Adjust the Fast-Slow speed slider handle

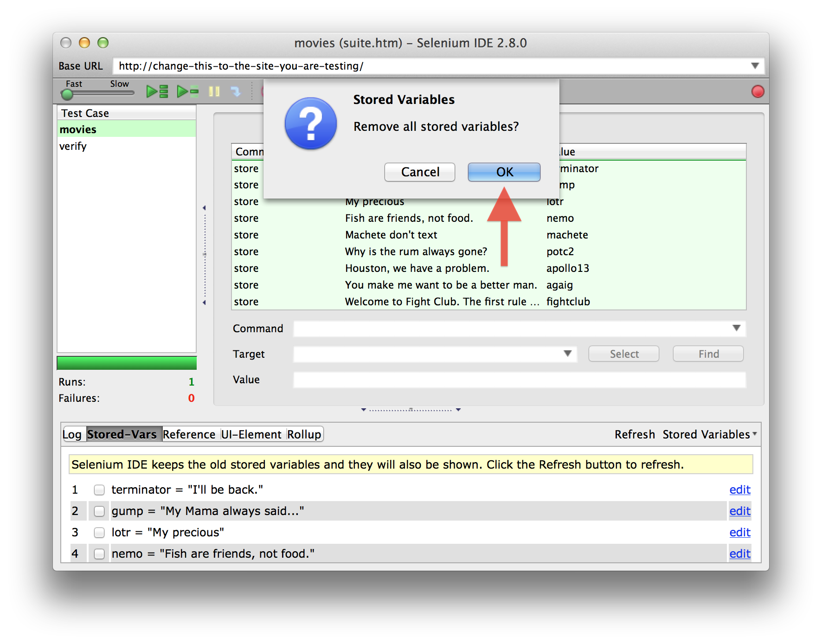67,95
